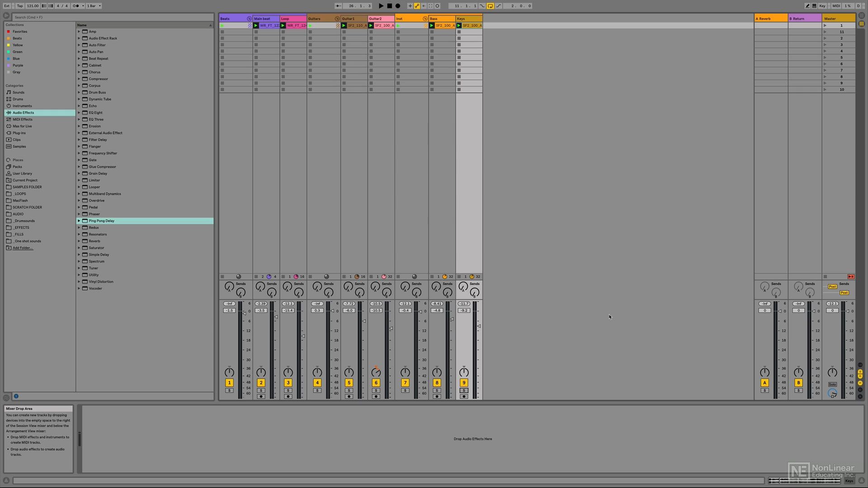Arm track 3 for recording

pos(288,397)
